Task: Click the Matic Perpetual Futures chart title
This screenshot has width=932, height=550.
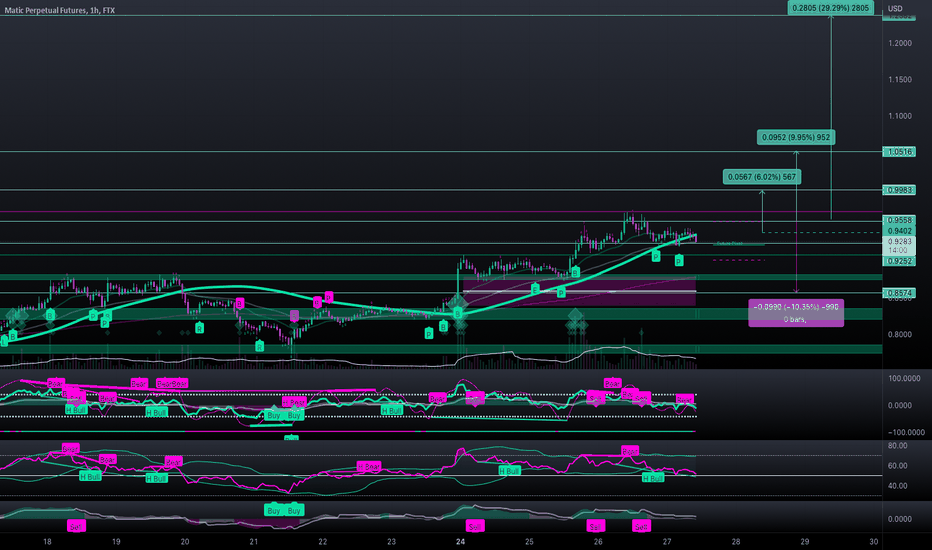Action: (59, 10)
